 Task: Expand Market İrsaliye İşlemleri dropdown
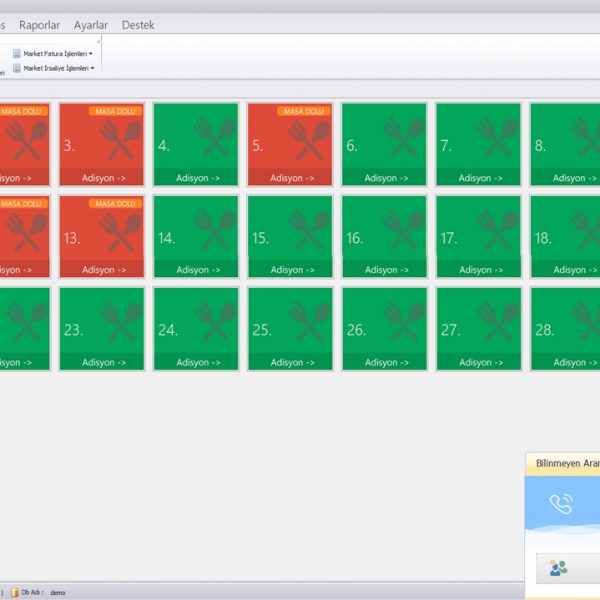[x=54, y=68]
